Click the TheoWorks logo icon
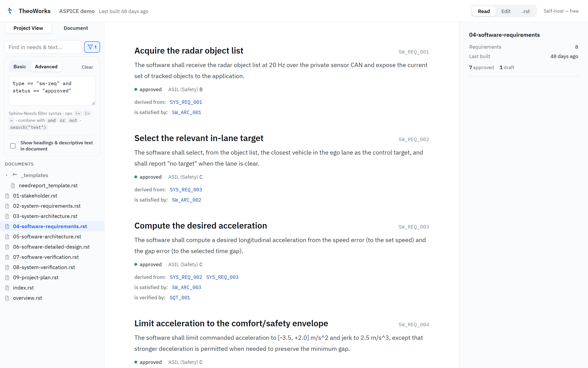The width and height of the screenshot is (588, 368). 10,11
